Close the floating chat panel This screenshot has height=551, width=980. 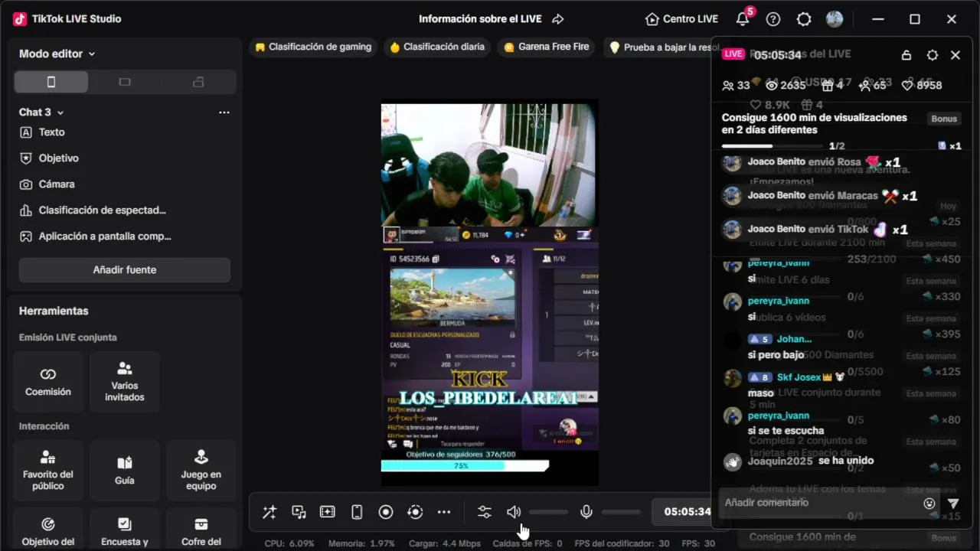coord(955,55)
